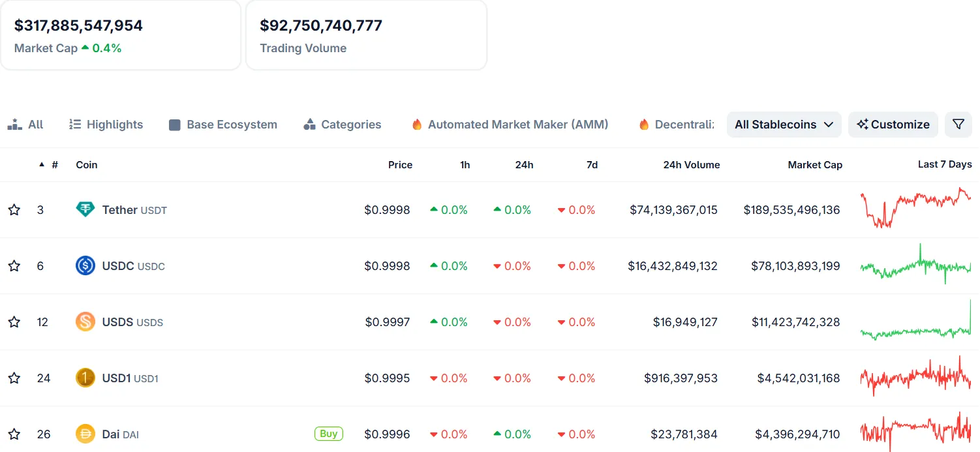Click Tether's volume $74,139,367,015
The width and height of the screenshot is (980, 452).
673,210
